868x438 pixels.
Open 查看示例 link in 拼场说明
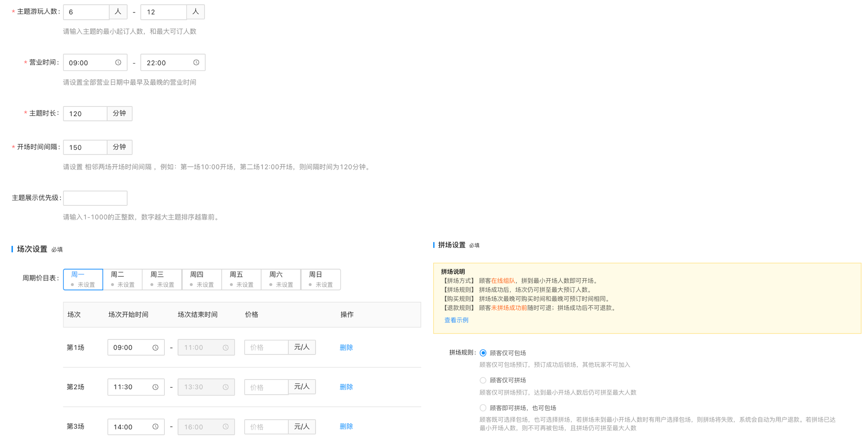456,320
